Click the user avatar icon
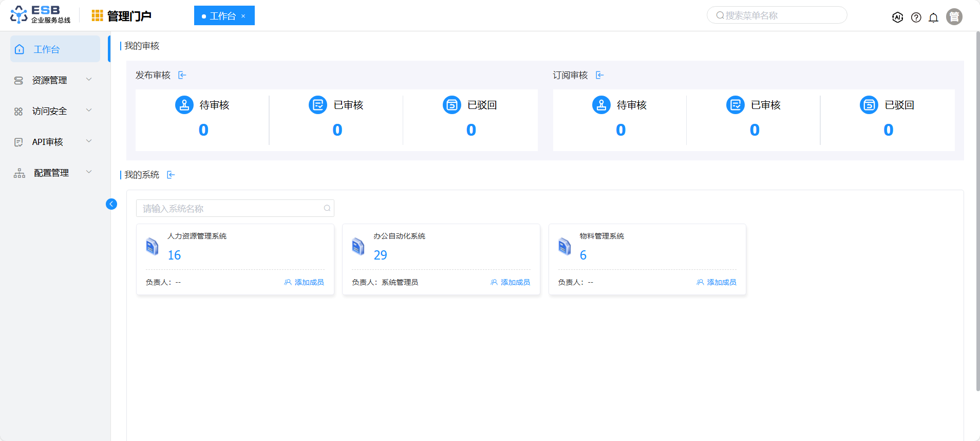 pyautogui.click(x=954, y=17)
